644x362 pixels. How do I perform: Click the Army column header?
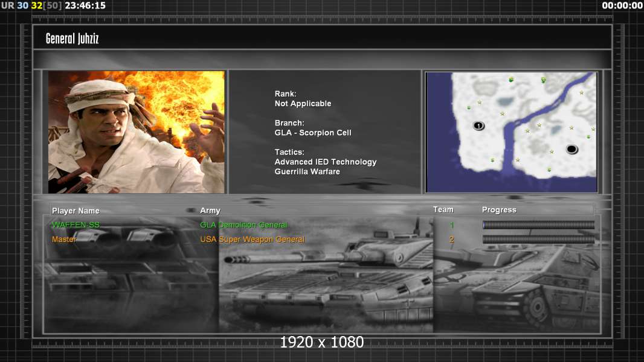point(210,211)
